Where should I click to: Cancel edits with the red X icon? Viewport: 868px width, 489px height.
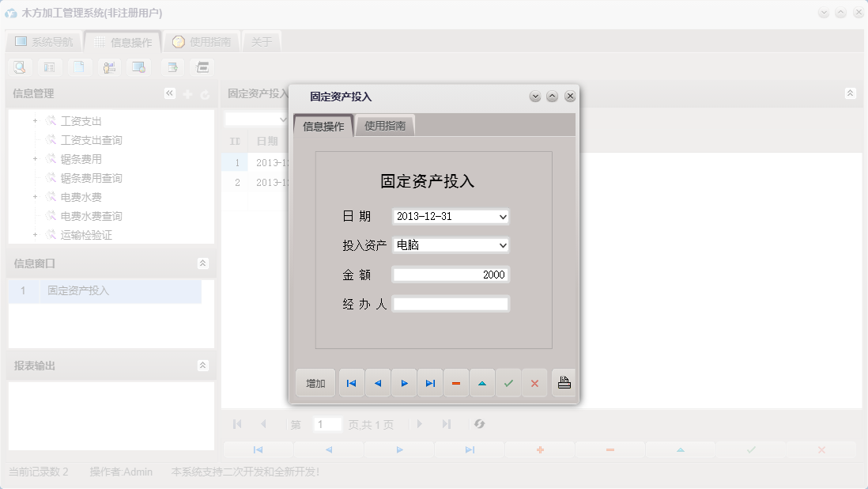[x=534, y=382]
